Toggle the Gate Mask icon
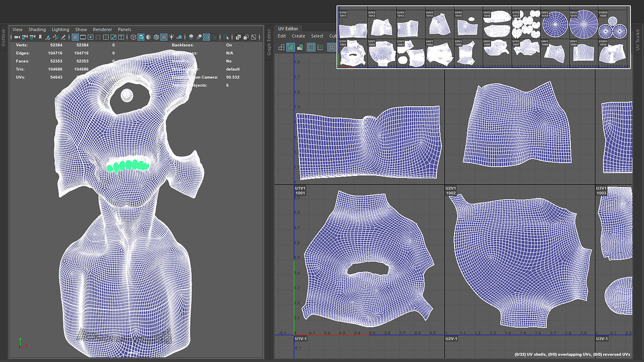Image resolution: width=644 pixels, height=362 pixels. tap(98, 37)
